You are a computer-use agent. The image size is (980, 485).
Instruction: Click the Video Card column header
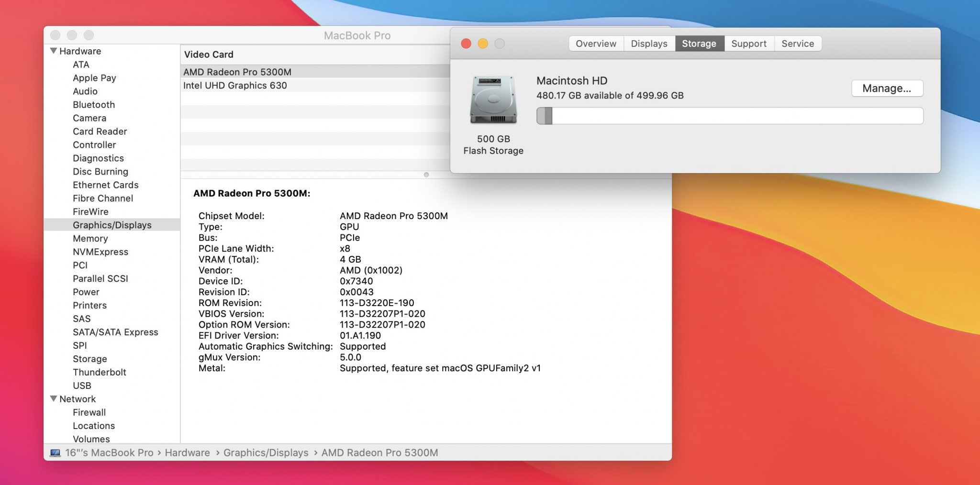316,55
